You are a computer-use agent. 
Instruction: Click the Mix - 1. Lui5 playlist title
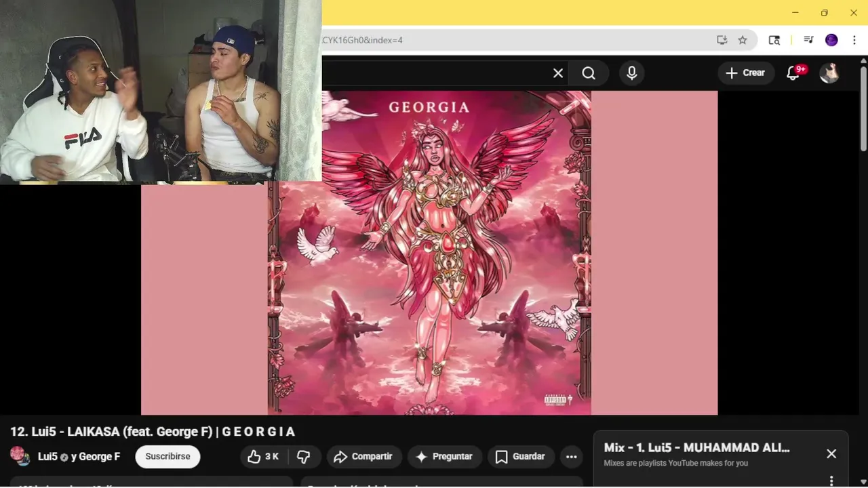point(696,448)
